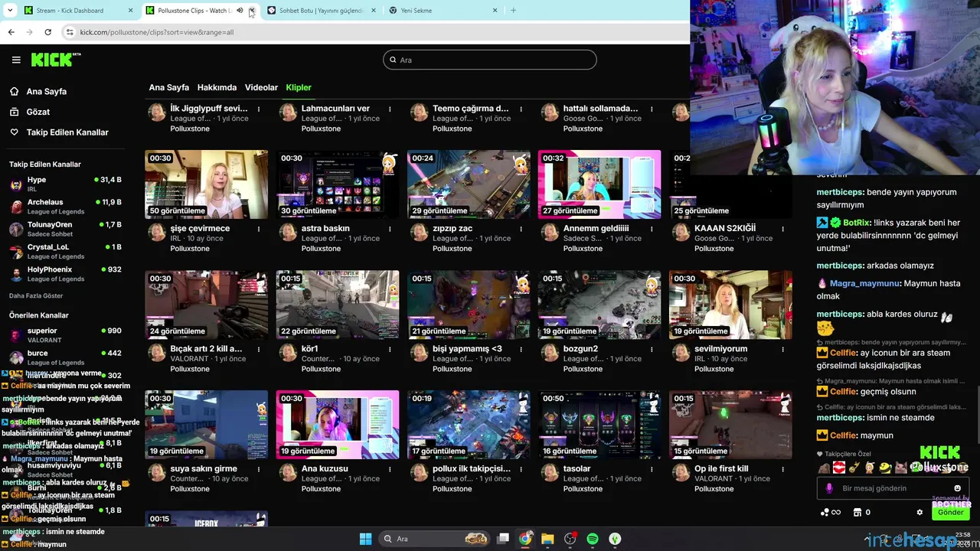Open options menu for 'kör1' clip
Screen dimensions: 980x551
click(x=390, y=349)
